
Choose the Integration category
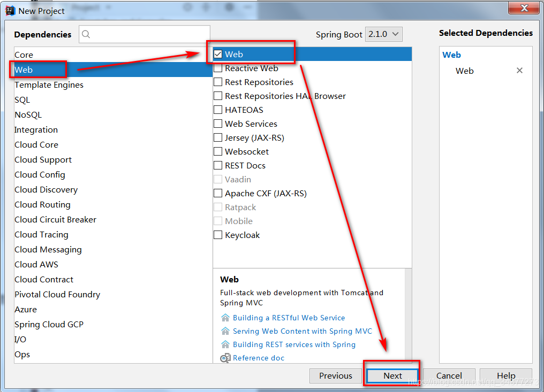113,129
